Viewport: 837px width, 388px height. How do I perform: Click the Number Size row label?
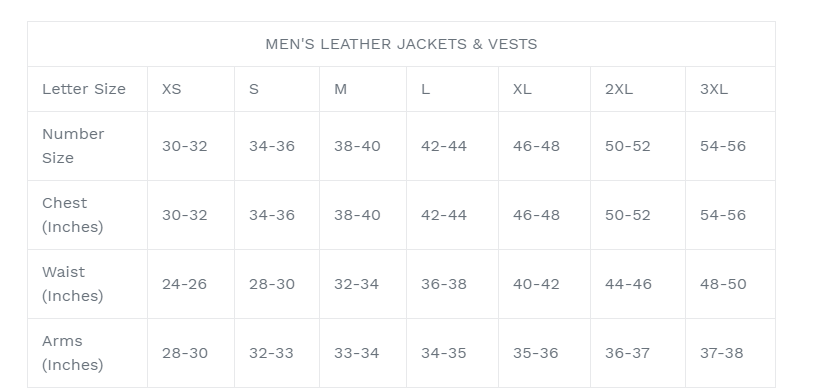click(73, 146)
